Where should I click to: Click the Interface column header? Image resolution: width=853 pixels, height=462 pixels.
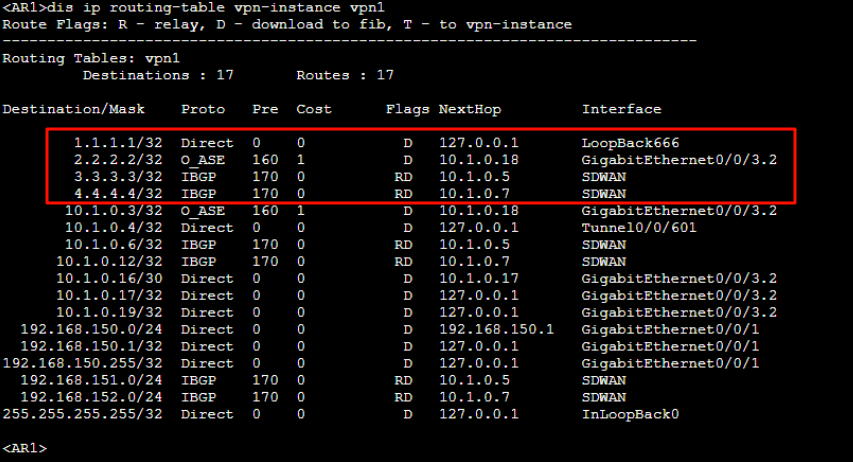point(622,109)
